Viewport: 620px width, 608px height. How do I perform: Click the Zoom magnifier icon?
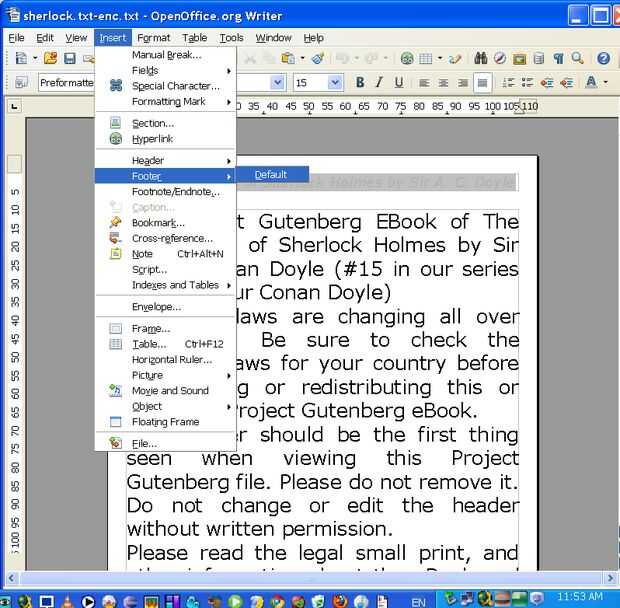[578, 59]
